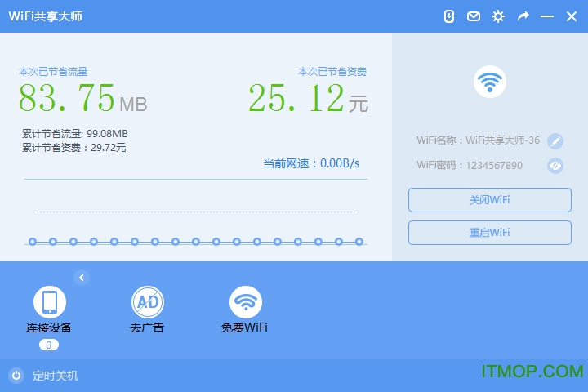Open settings gear in title bar

click(498, 16)
